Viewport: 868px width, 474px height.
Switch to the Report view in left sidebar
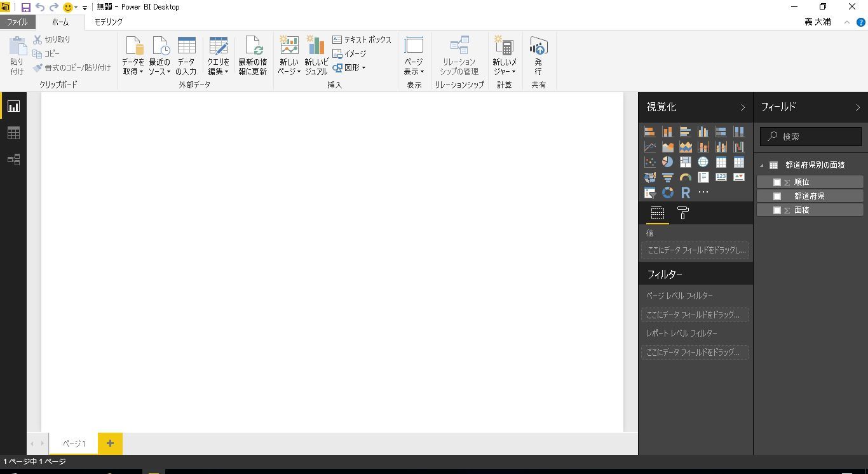click(x=13, y=106)
